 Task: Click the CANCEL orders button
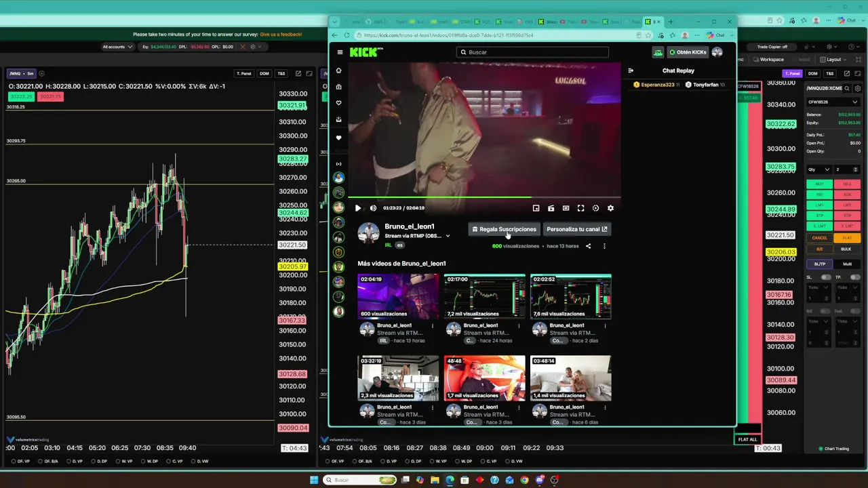click(820, 238)
